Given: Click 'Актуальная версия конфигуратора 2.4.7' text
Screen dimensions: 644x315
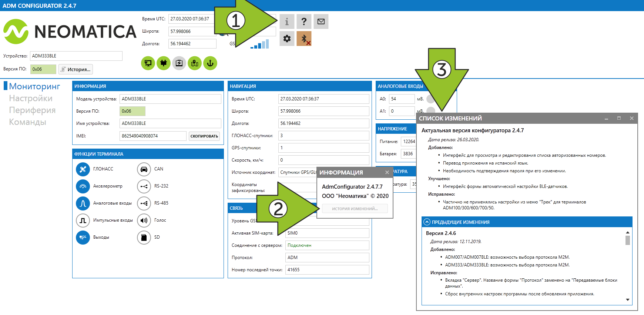Looking at the screenshot, I should click(x=473, y=130).
